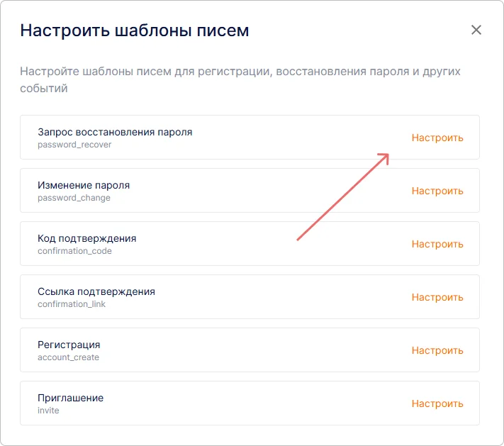504x446 pixels.
Task: Click the Ссылка подтверждения row title
Action: tap(96, 291)
